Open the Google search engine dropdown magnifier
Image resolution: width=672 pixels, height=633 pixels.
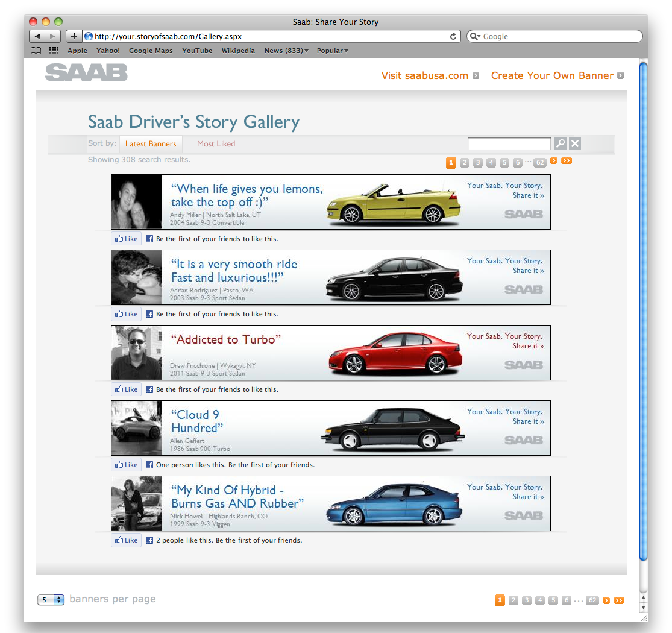475,36
